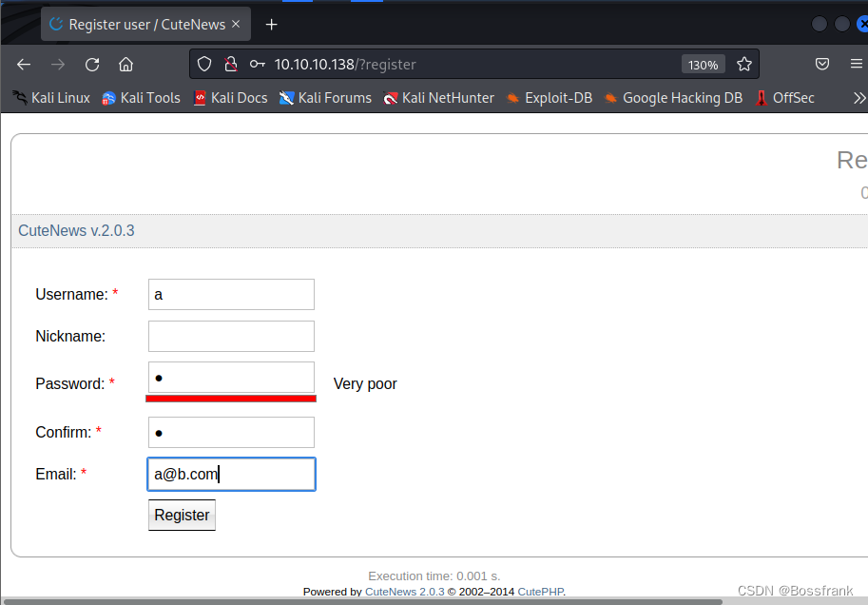This screenshot has width=868, height=605.
Task: Click into the Email field containing a@b.com
Action: [231, 475]
